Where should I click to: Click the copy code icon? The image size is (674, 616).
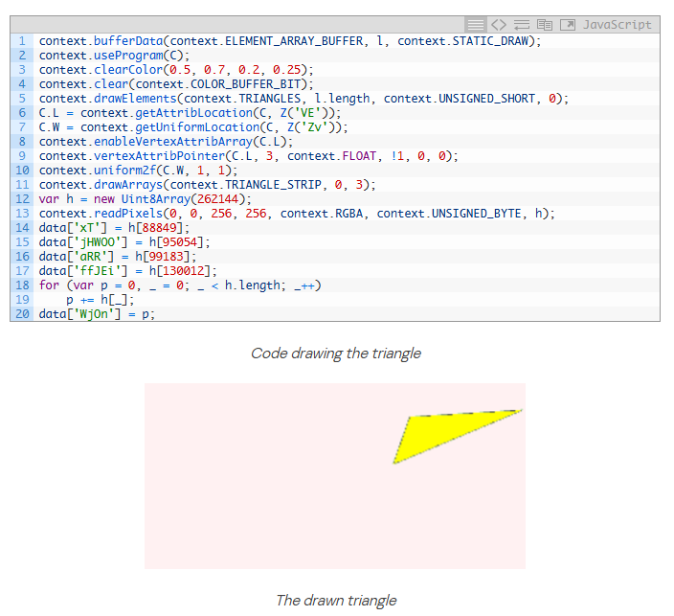[x=545, y=25]
